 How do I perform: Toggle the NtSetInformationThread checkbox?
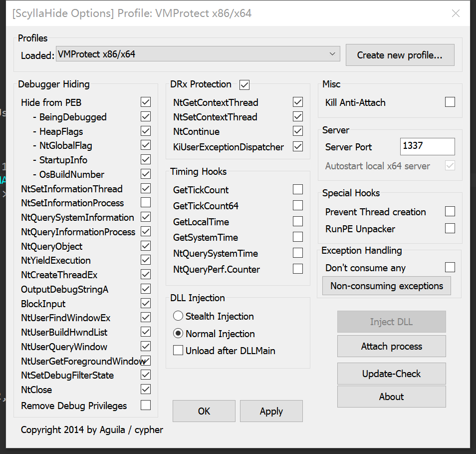click(x=146, y=188)
